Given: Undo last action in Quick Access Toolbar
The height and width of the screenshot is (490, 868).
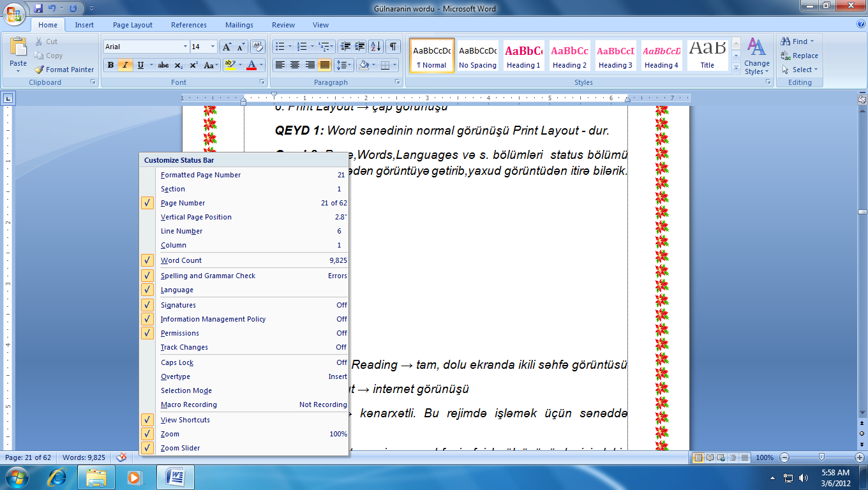Looking at the screenshot, I should tap(52, 9).
